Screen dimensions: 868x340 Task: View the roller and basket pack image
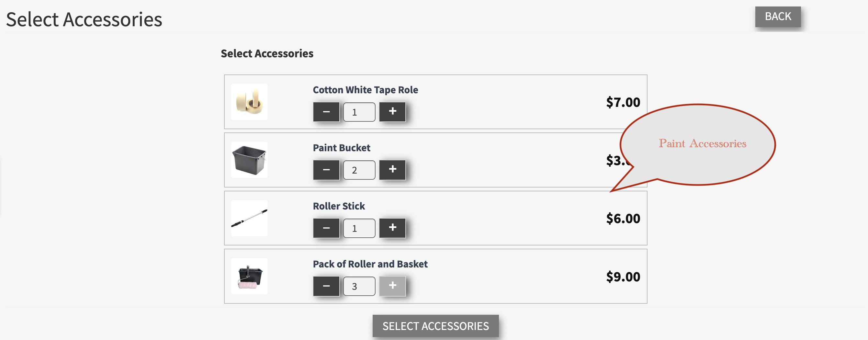pos(249,276)
